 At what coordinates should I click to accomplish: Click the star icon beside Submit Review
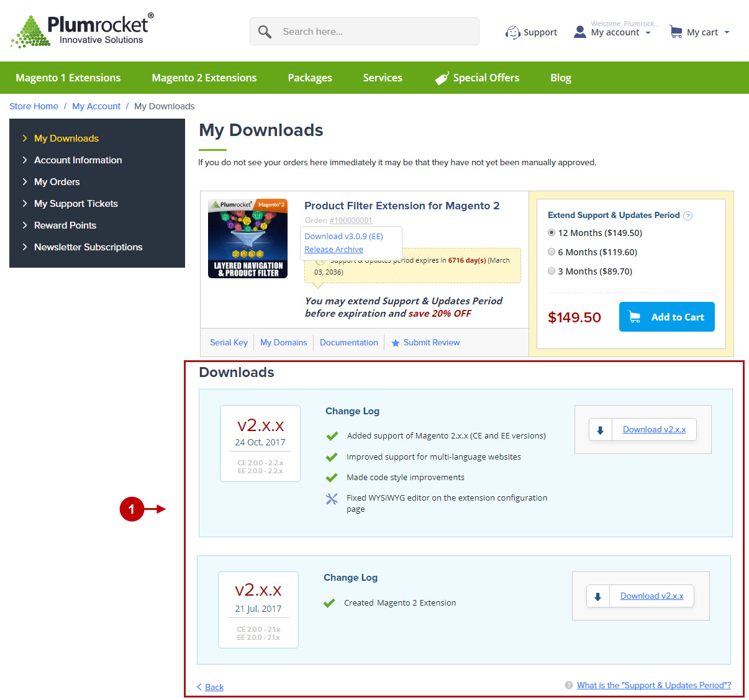point(396,343)
